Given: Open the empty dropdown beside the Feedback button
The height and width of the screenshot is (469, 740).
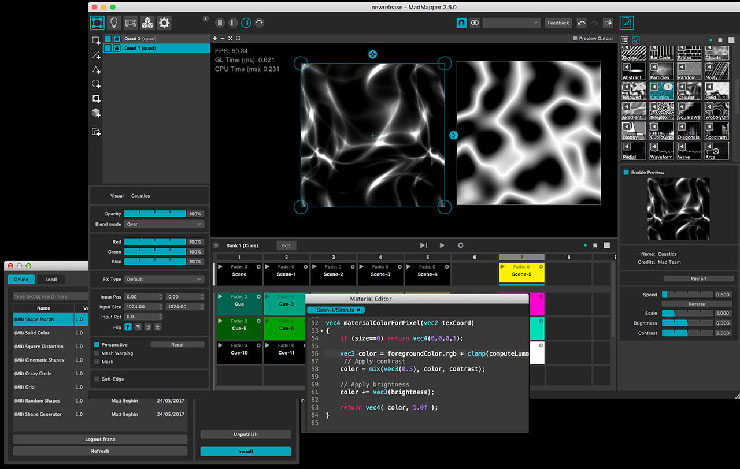Looking at the screenshot, I should pos(511,23).
